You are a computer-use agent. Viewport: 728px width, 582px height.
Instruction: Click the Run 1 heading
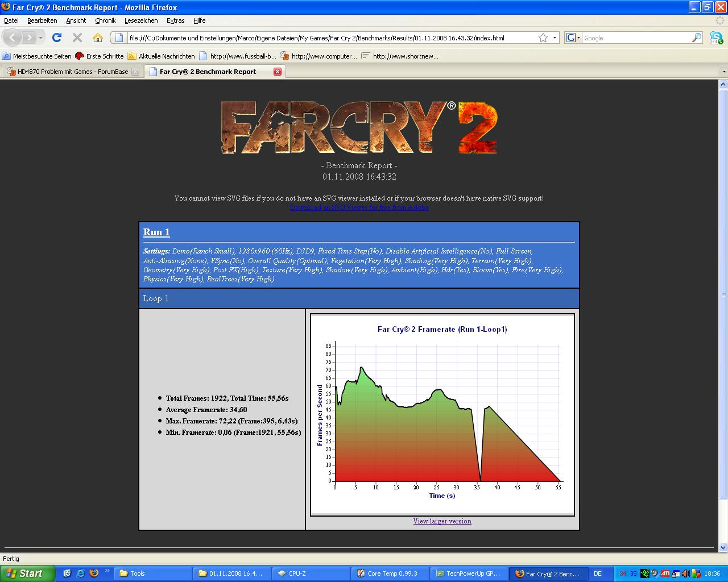156,232
